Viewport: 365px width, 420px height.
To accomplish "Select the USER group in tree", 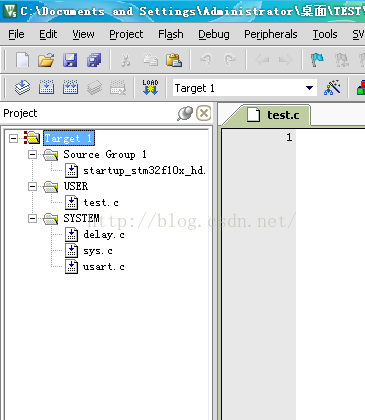I will (x=76, y=186).
